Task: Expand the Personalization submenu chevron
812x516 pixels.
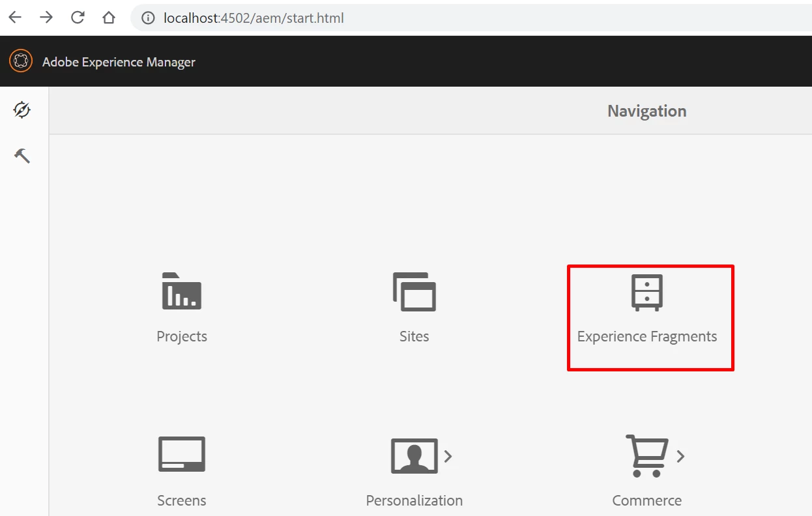Action: pyautogui.click(x=448, y=456)
